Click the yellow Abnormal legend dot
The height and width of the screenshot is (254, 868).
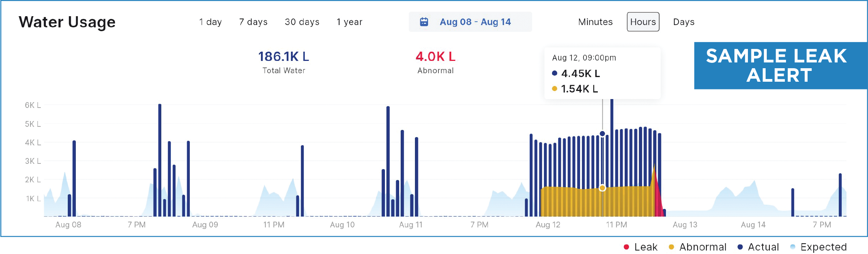(x=671, y=247)
